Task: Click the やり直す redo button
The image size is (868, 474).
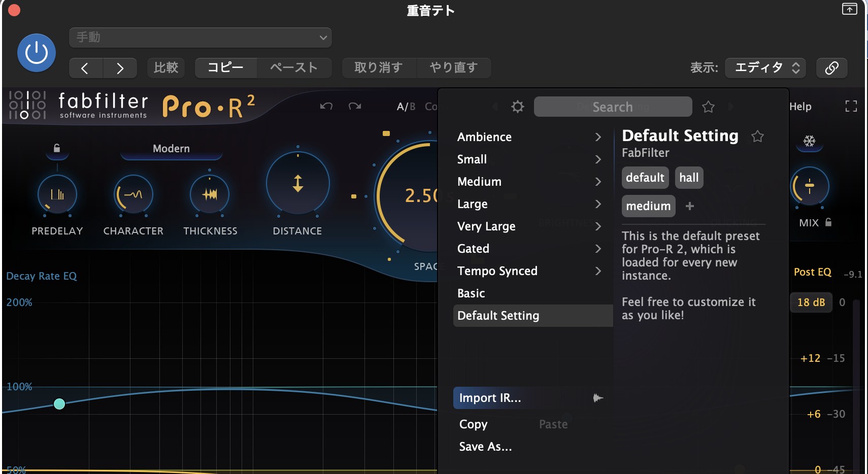Action: [454, 68]
